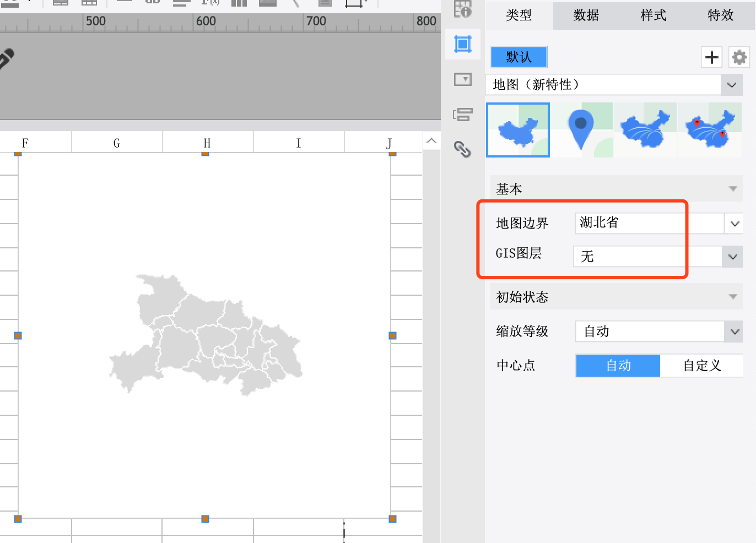This screenshot has width=756, height=543.
Task: Set 中心点 to 自定义
Action: point(701,365)
